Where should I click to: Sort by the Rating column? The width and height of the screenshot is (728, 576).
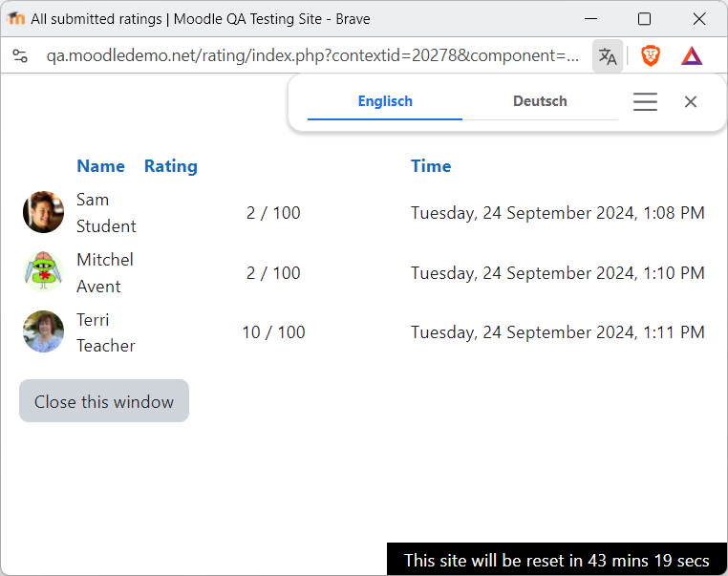[x=171, y=166]
